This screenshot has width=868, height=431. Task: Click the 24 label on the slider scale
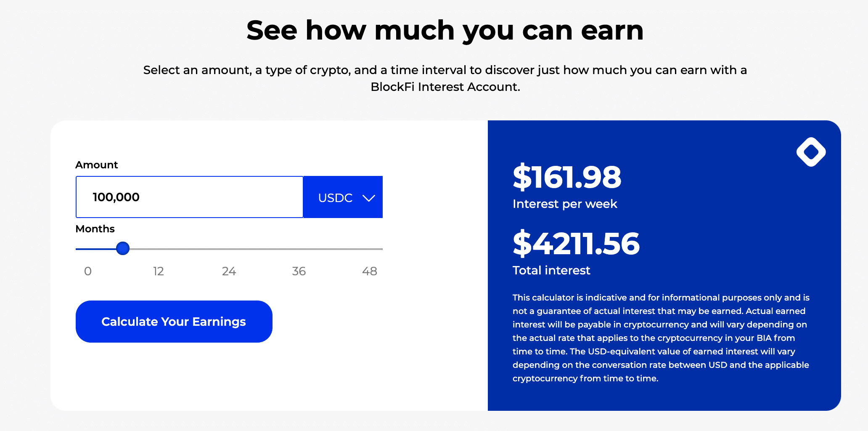tap(229, 271)
